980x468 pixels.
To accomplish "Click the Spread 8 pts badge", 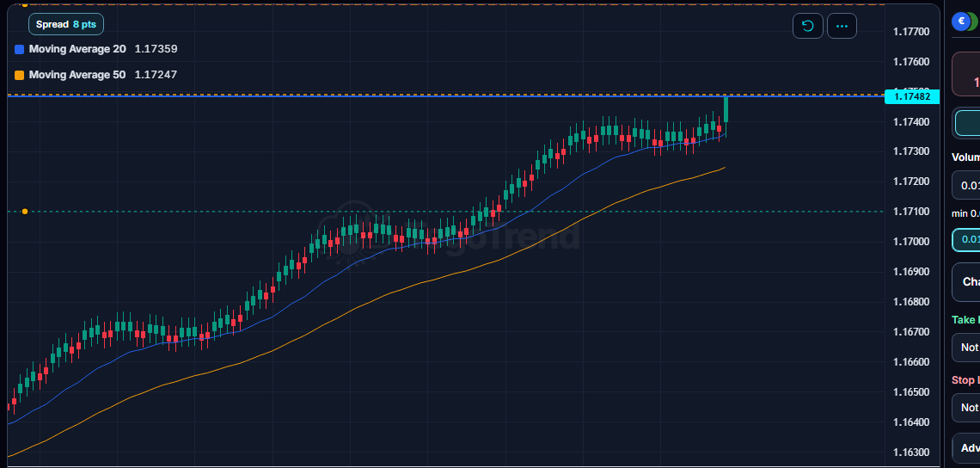I will pos(66,24).
